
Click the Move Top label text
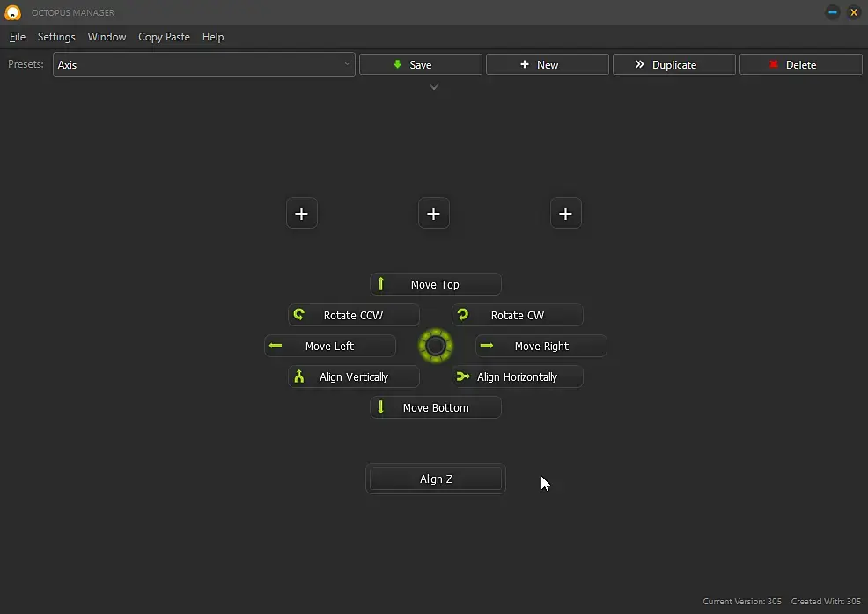[x=435, y=284]
